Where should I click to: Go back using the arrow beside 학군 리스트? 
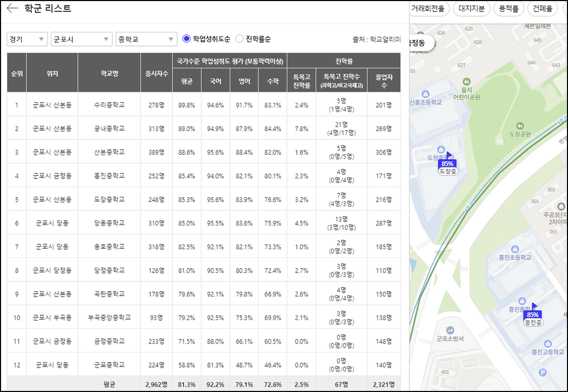click(12, 8)
